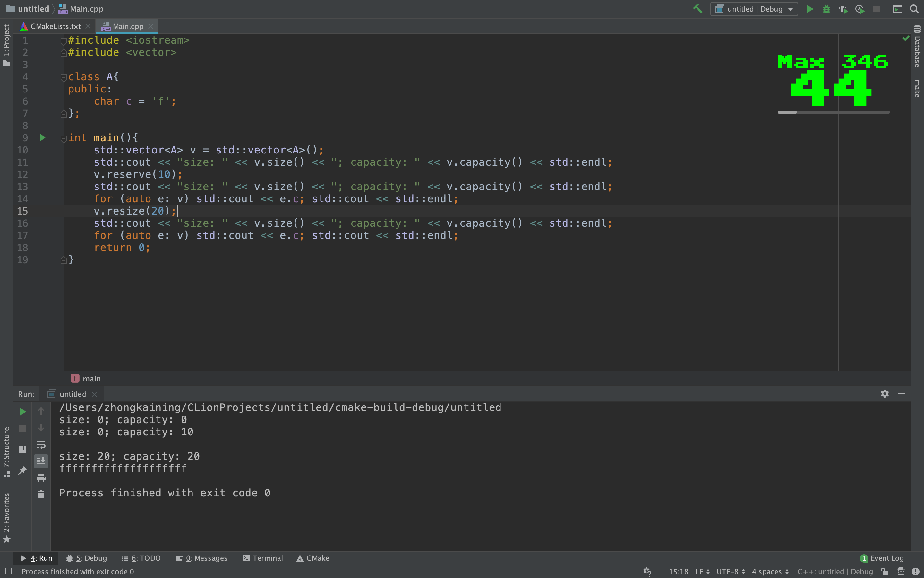The width and height of the screenshot is (924, 578).
Task: Open the terminal layout icon in top toolbar
Action: (x=898, y=9)
